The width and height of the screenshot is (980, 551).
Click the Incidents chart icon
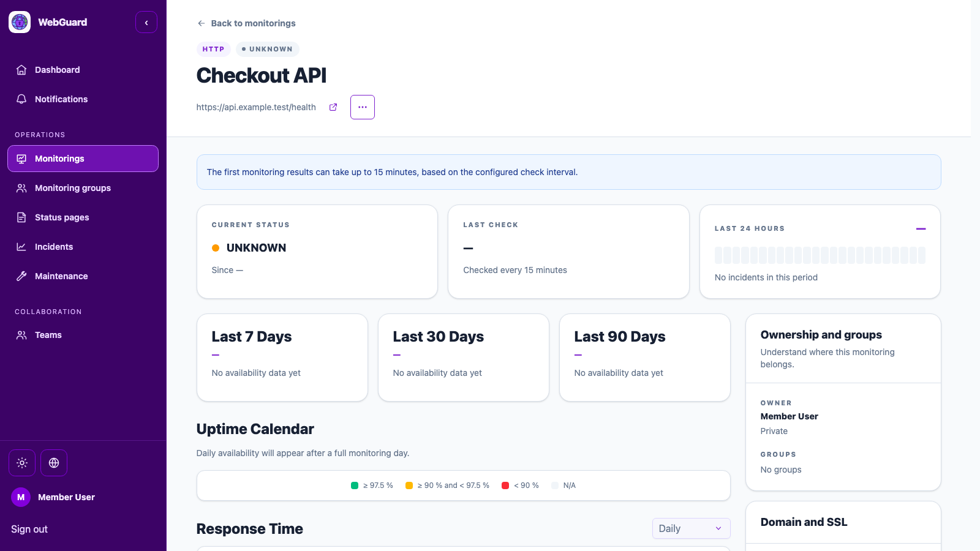pos(21,247)
